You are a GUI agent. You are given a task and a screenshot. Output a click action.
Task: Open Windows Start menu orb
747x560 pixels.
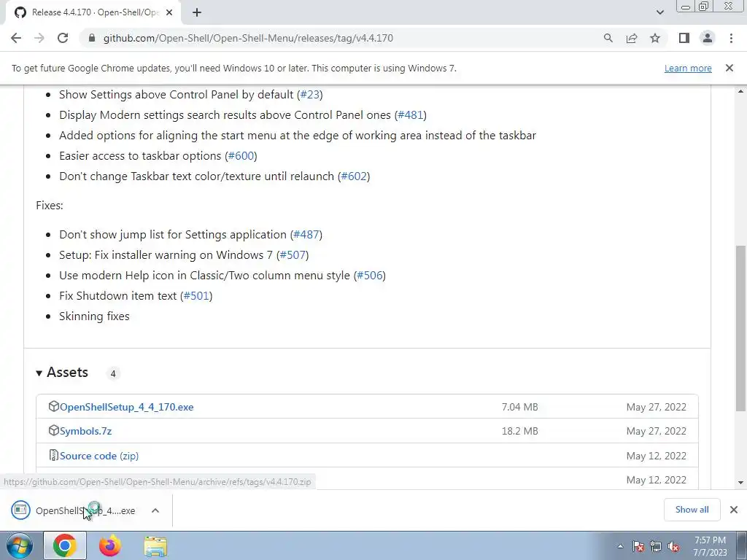pyautogui.click(x=20, y=546)
